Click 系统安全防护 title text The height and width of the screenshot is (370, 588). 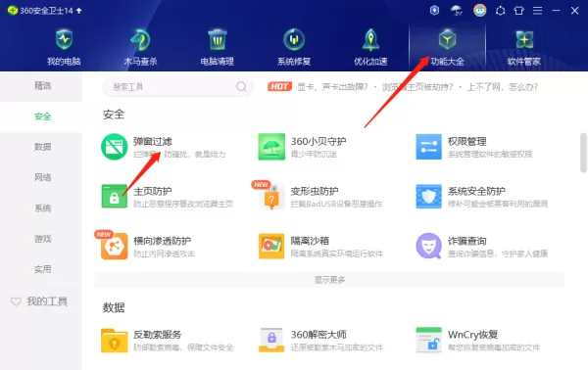476,192
